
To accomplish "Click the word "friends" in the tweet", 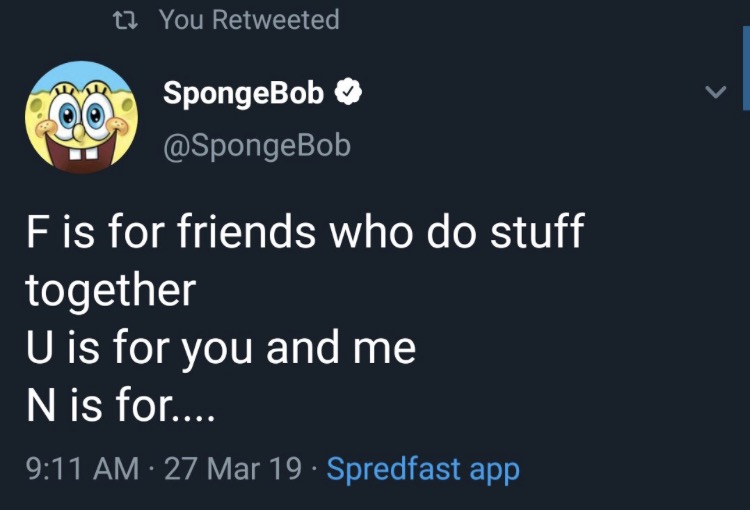I will click(x=246, y=232).
